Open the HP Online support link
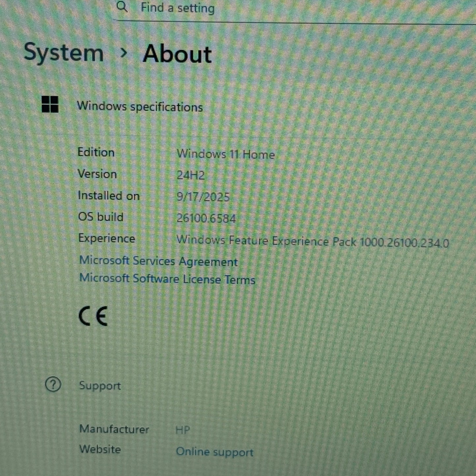 [x=214, y=452]
